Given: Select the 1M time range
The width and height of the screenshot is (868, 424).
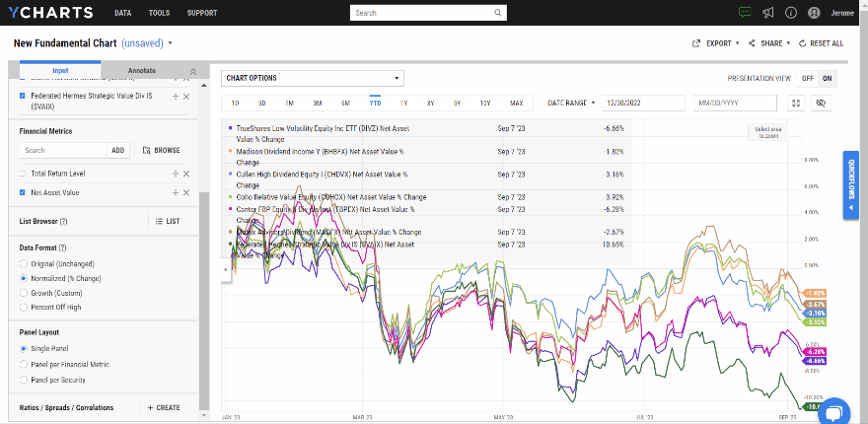Looking at the screenshot, I should [x=290, y=103].
